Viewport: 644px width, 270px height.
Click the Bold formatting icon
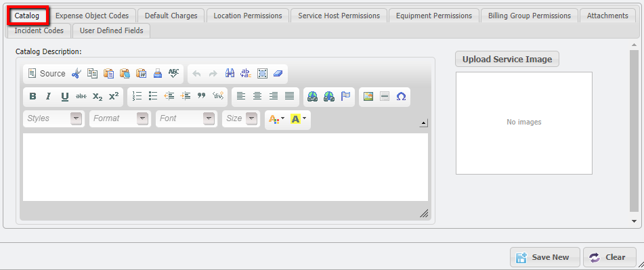tap(33, 96)
